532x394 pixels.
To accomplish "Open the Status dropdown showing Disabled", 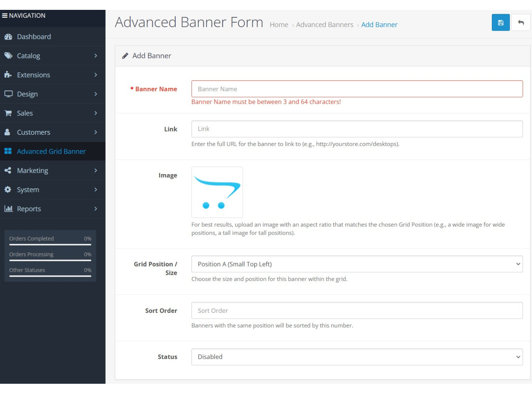I will click(x=357, y=357).
